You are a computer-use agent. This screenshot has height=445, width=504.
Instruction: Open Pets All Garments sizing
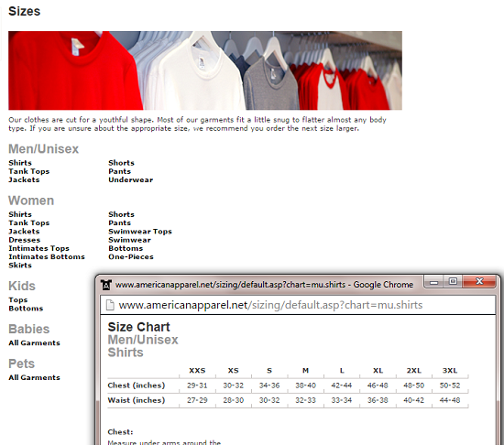pos(34,377)
